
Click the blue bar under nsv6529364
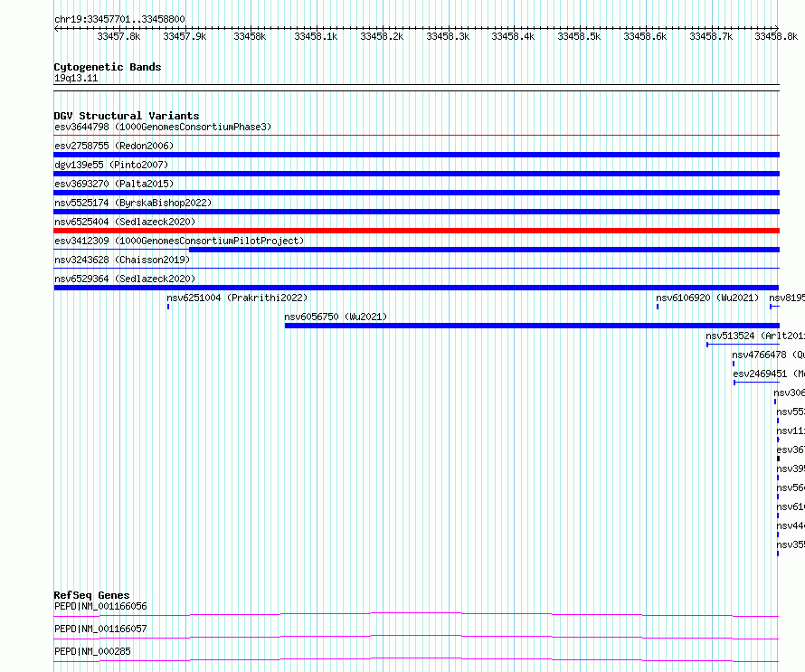(416, 288)
